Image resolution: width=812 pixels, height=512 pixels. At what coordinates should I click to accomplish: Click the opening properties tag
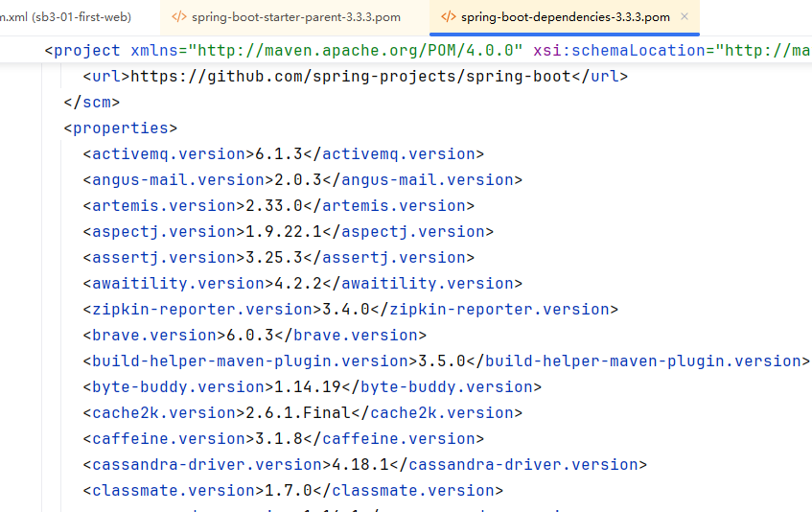(120, 128)
